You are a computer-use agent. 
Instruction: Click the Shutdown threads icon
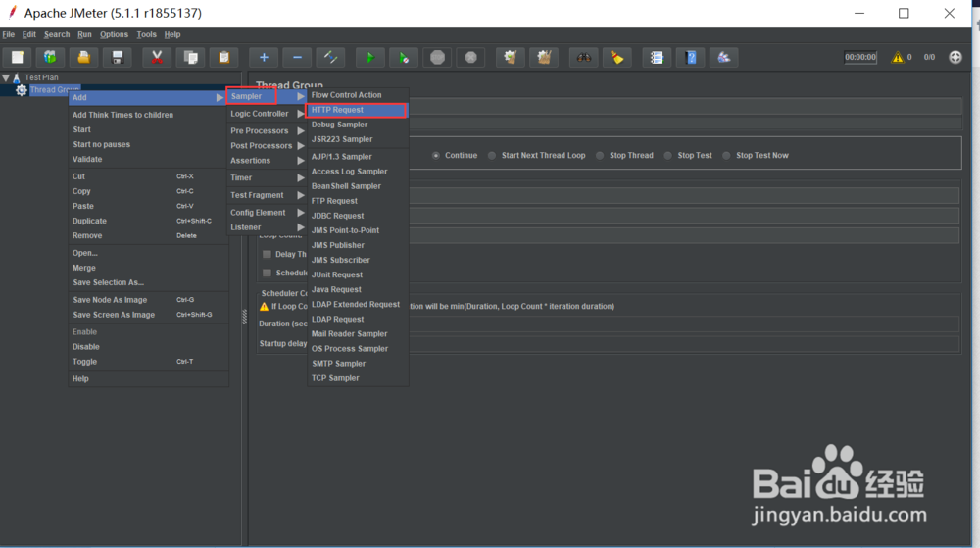(x=471, y=58)
